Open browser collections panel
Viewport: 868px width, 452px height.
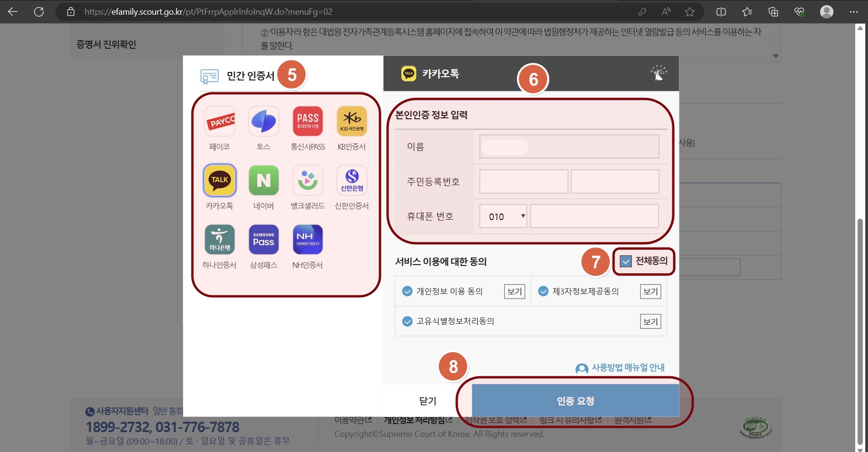(773, 12)
